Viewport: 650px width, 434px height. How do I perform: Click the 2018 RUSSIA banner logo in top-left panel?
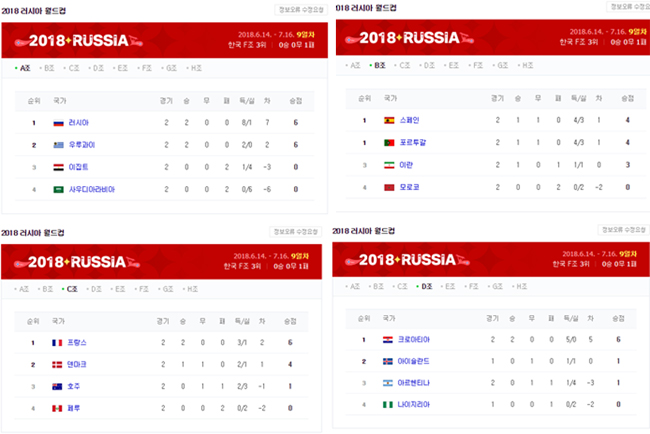coord(79,41)
